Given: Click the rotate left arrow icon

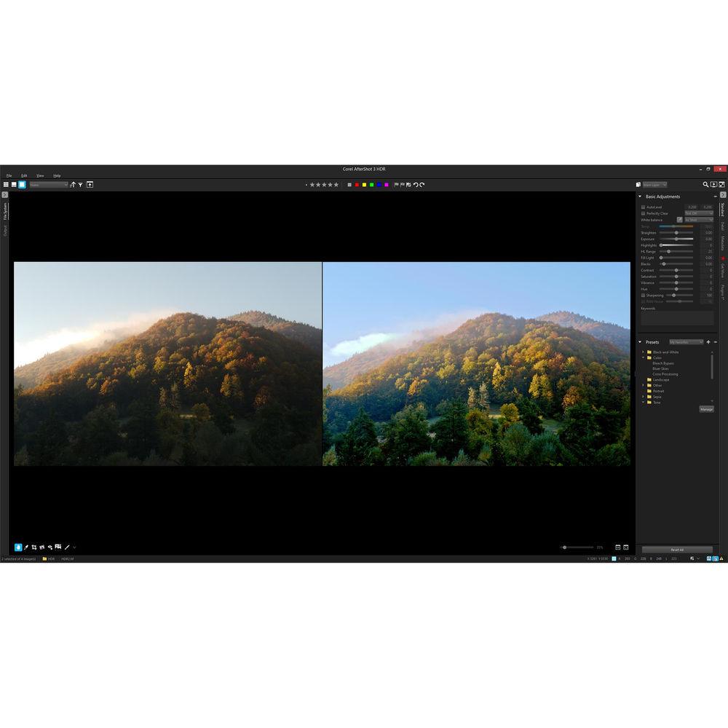Looking at the screenshot, I should (x=416, y=185).
